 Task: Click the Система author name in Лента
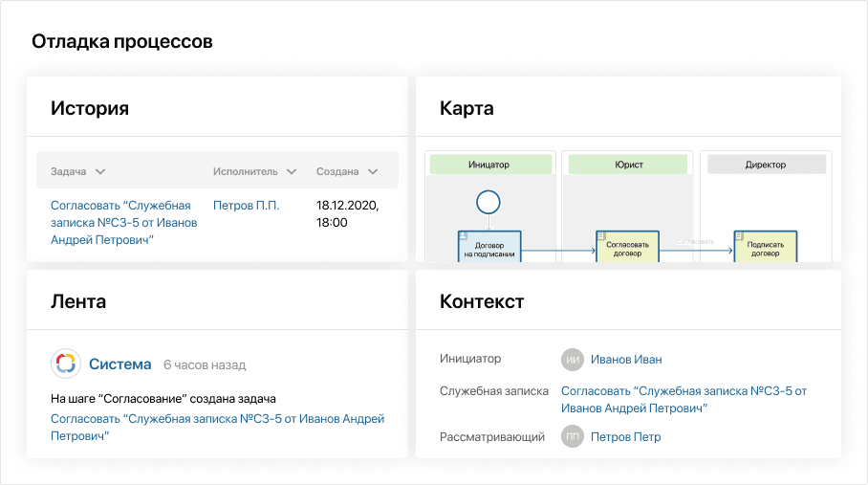click(119, 364)
